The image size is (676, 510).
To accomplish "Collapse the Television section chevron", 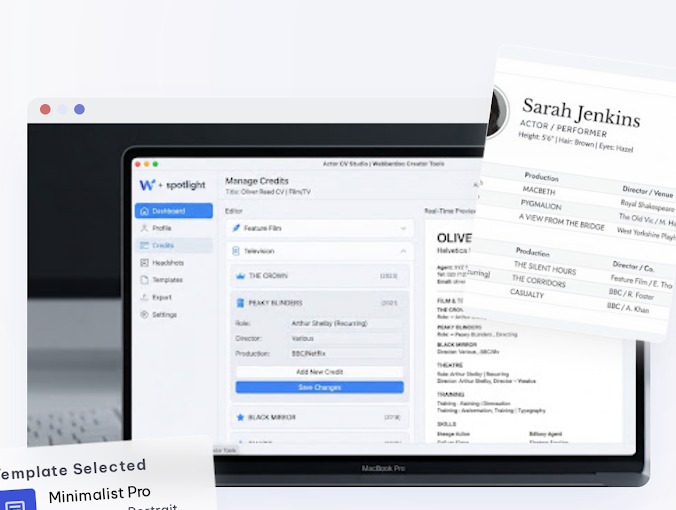I will 403,251.
